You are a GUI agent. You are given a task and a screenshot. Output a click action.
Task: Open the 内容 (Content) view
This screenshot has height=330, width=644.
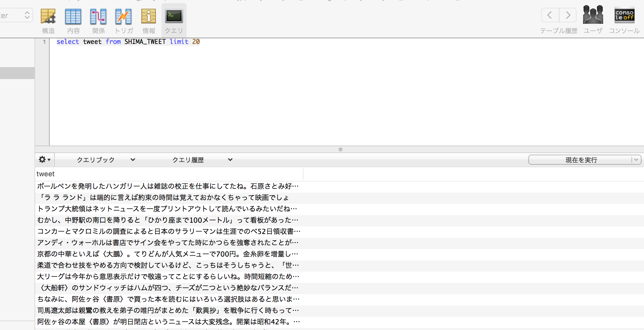coord(73,20)
